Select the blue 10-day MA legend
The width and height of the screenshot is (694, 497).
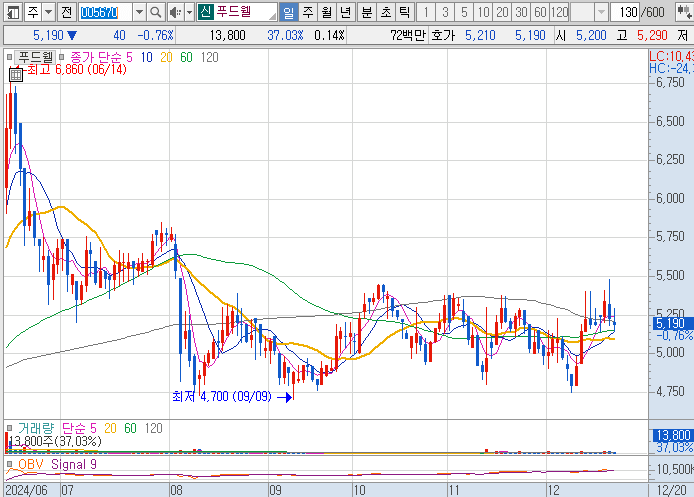click(x=147, y=57)
